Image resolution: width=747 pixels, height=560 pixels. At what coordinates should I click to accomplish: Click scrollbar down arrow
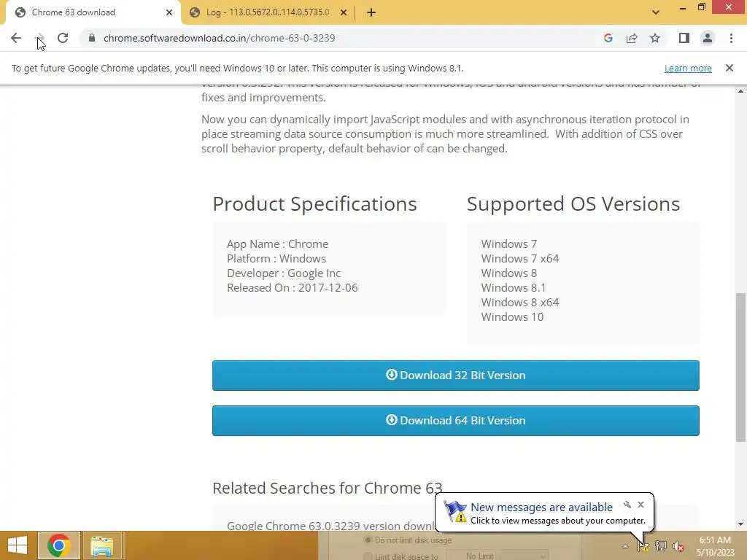(x=740, y=525)
